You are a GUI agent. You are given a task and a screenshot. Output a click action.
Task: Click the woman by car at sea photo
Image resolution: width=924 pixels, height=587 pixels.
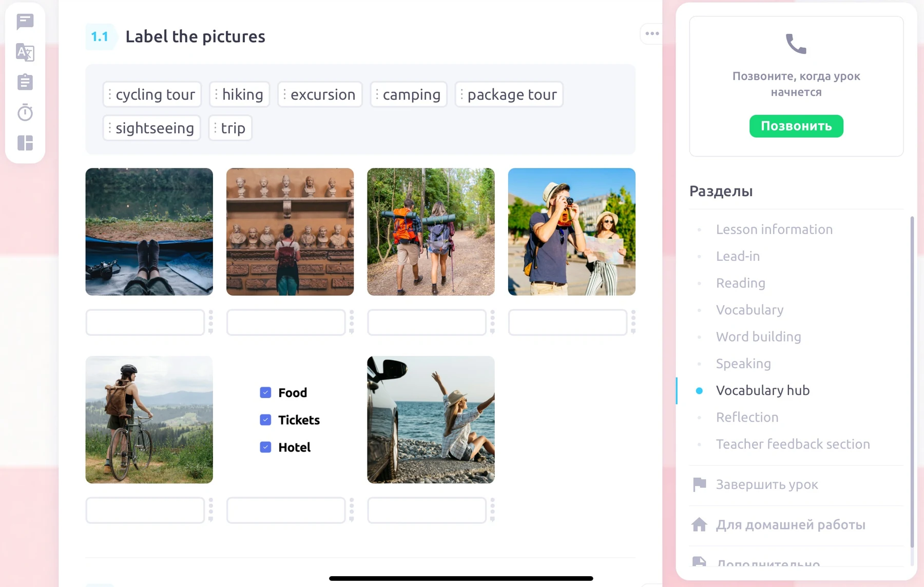click(431, 420)
